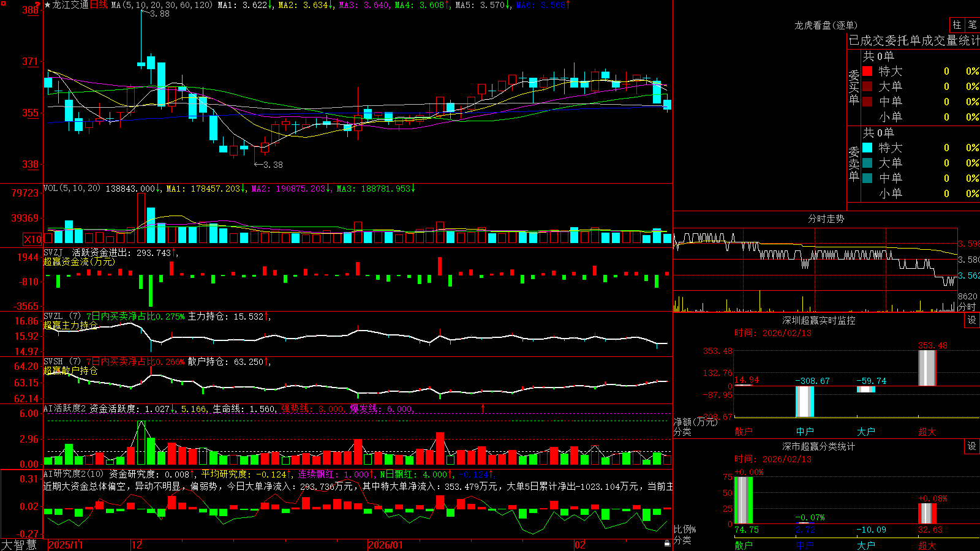Click the teal 大单 sell-order swatch
The height and width of the screenshot is (551, 980).
click(867, 163)
